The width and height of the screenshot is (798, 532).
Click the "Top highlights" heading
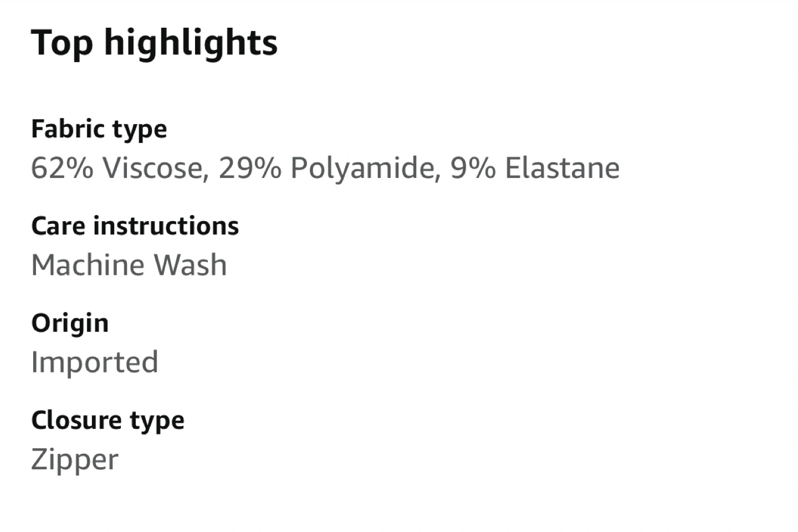[154, 43]
